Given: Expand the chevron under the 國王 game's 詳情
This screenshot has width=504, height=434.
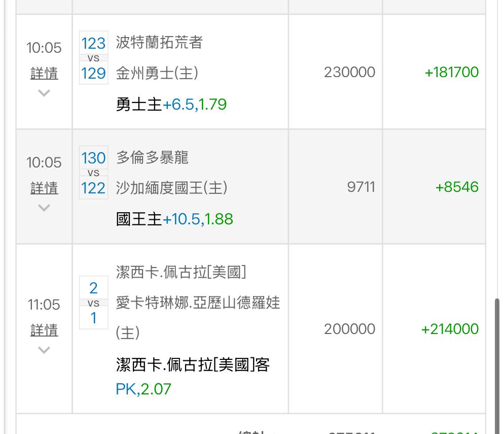Looking at the screenshot, I should point(44,208).
